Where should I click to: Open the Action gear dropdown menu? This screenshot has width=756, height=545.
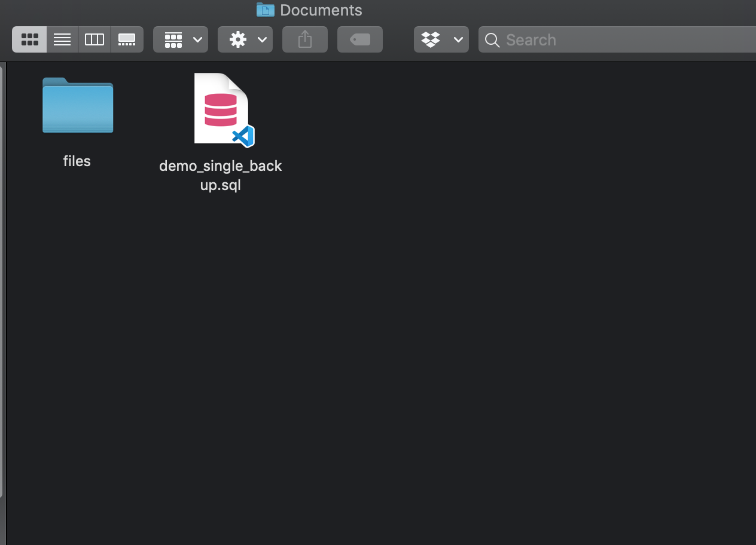(245, 39)
